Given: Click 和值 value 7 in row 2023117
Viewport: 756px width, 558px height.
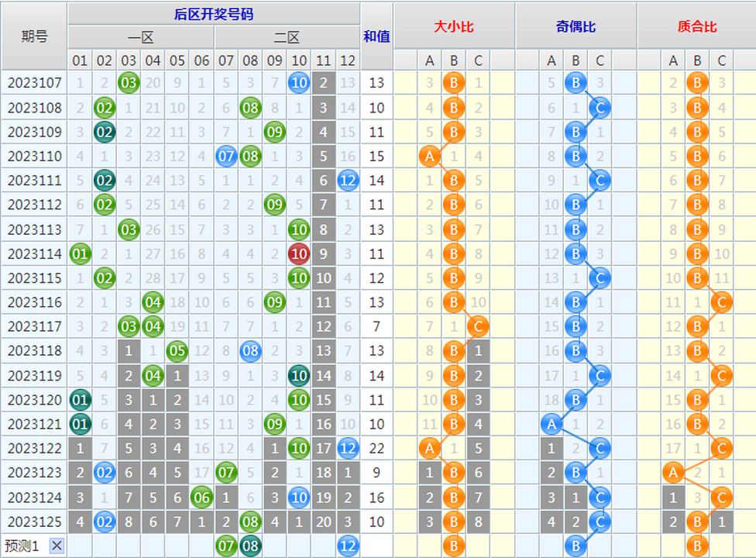Looking at the screenshot, I should click(376, 326).
